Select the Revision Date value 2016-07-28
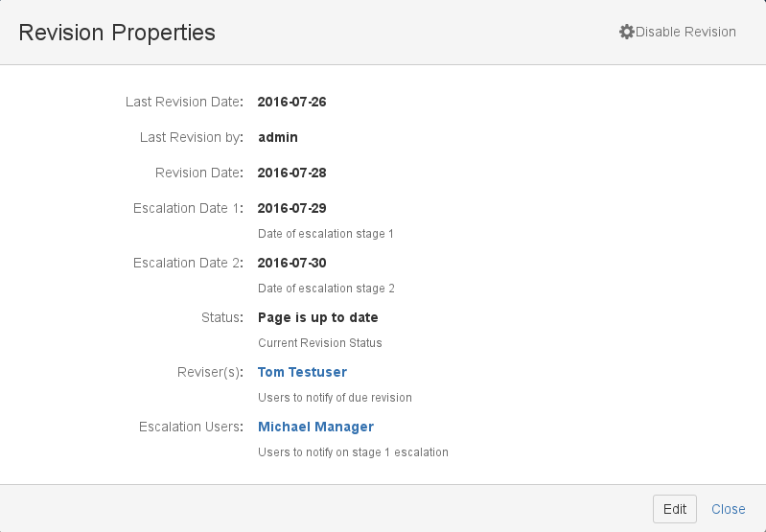766x532 pixels. click(291, 173)
